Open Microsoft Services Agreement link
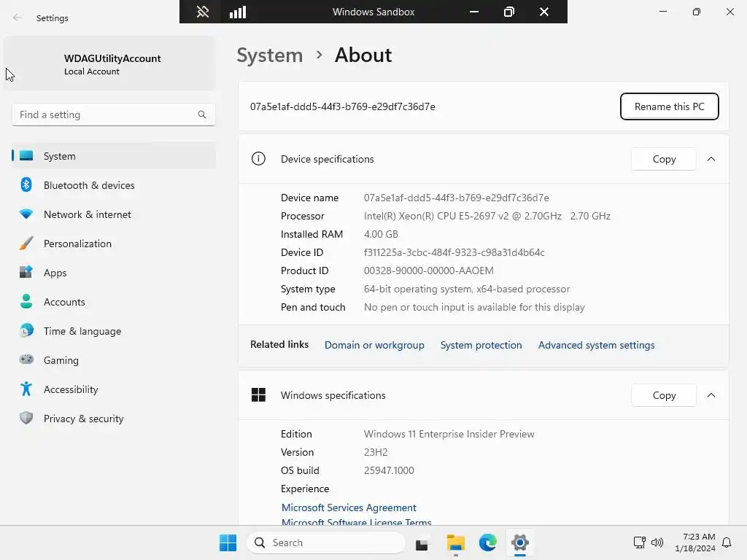The height and width of the screenshot is (560, 747). pos(349,507)
